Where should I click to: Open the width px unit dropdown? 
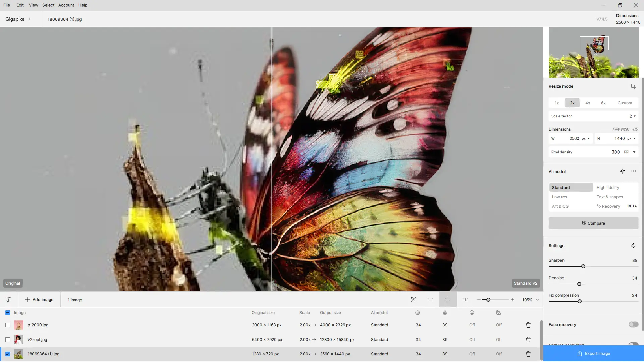[x=586, y=138]
